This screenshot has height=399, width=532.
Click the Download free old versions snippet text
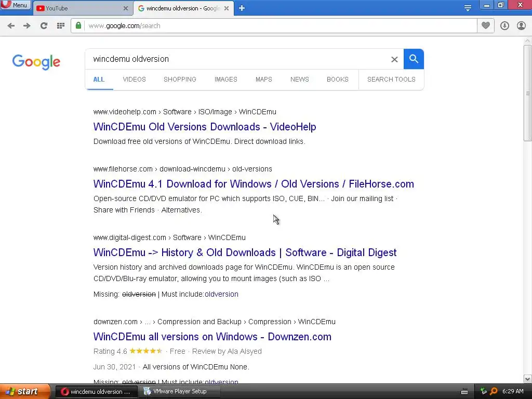pos(199,141)
